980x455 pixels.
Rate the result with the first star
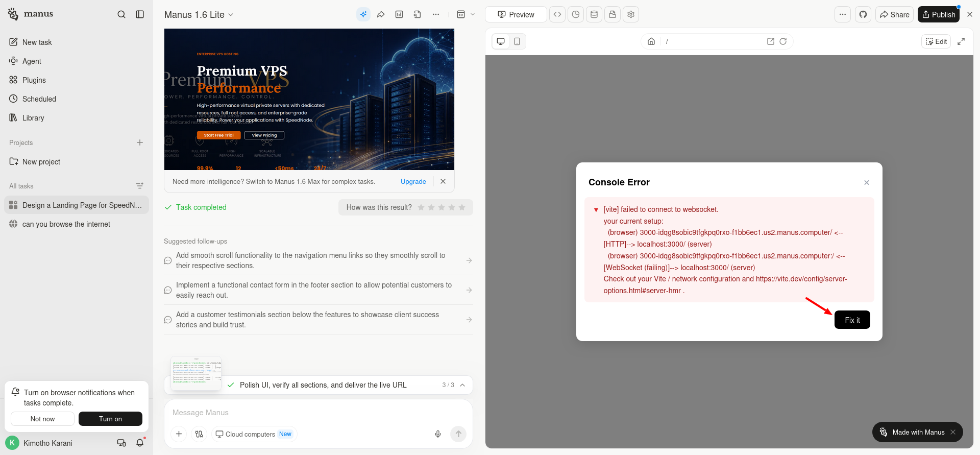click(421, 207)
